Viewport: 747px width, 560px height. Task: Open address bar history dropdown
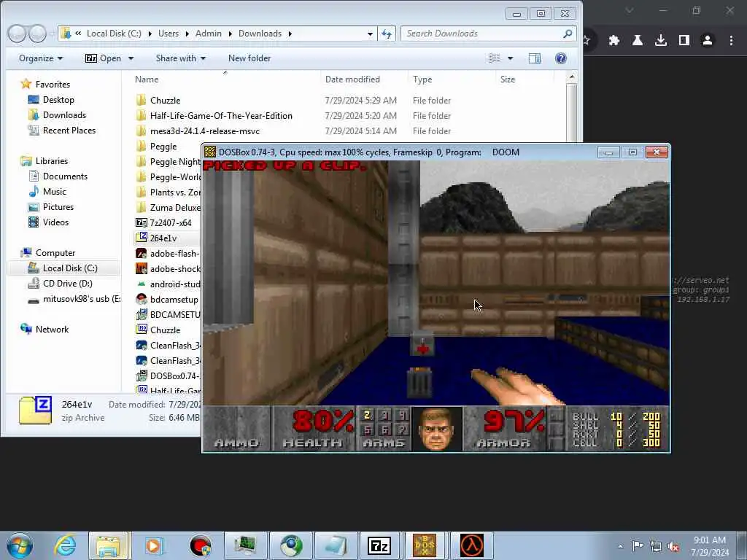coord(370,34)
